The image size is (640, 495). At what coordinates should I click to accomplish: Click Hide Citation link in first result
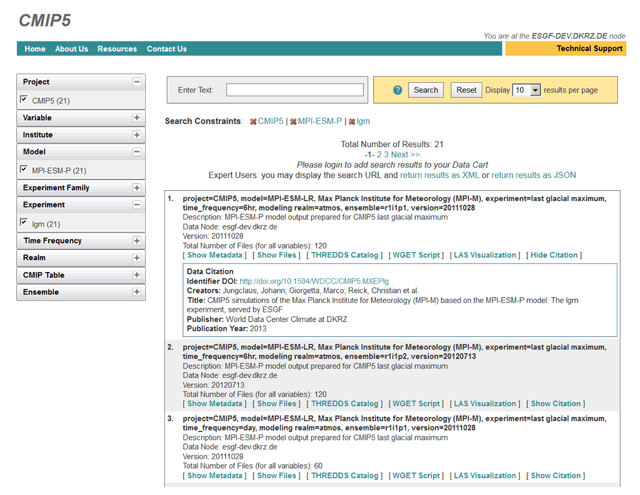[555, 255]
